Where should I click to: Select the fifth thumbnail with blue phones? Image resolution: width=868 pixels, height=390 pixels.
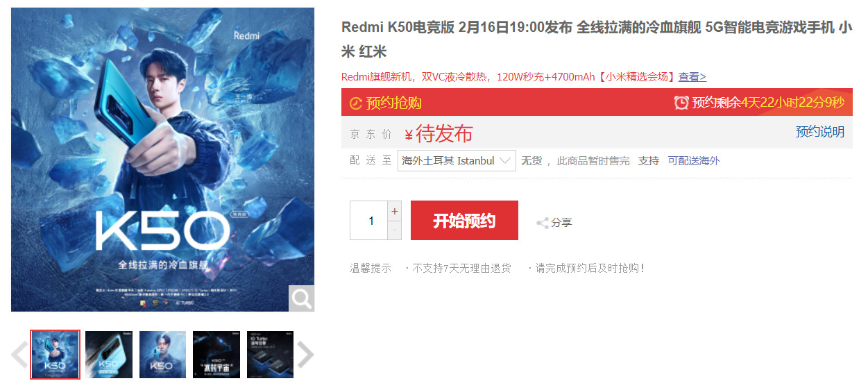[270, 355]
